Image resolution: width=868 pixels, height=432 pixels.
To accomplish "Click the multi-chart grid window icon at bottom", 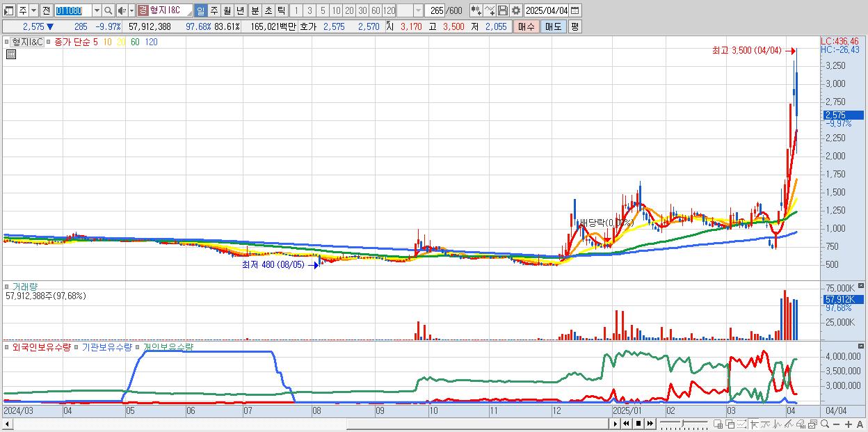I will (718, 424).
